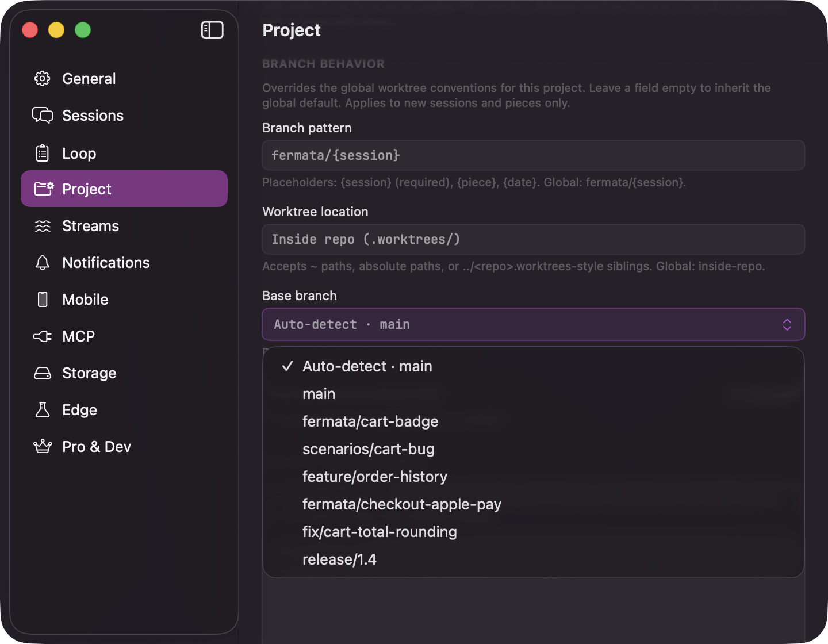Click the General gear icon

43,79
